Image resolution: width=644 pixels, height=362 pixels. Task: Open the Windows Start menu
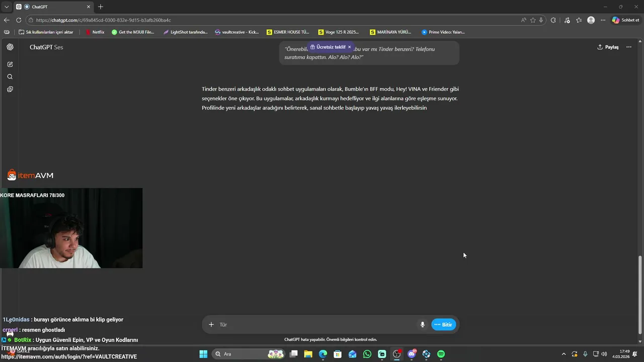203,354
